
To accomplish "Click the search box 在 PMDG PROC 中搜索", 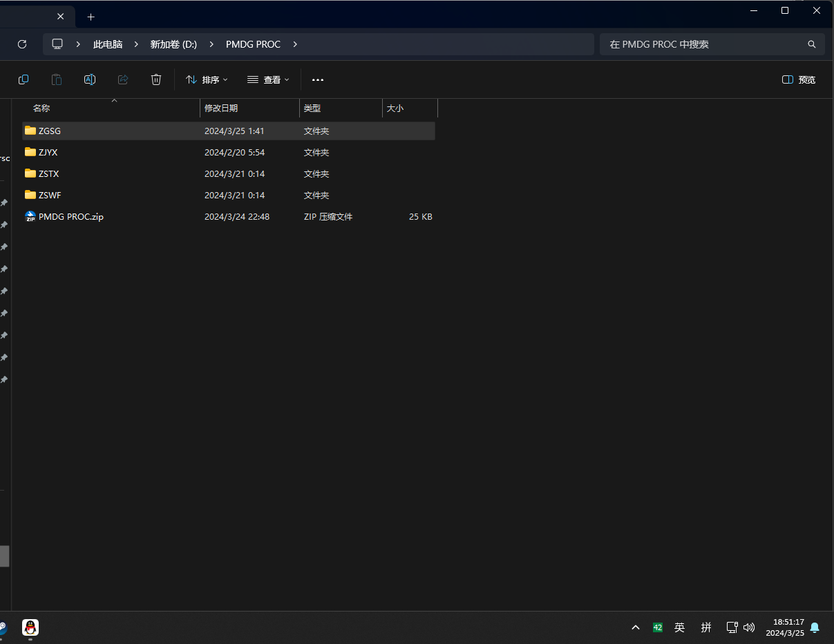I will [712, 44].
